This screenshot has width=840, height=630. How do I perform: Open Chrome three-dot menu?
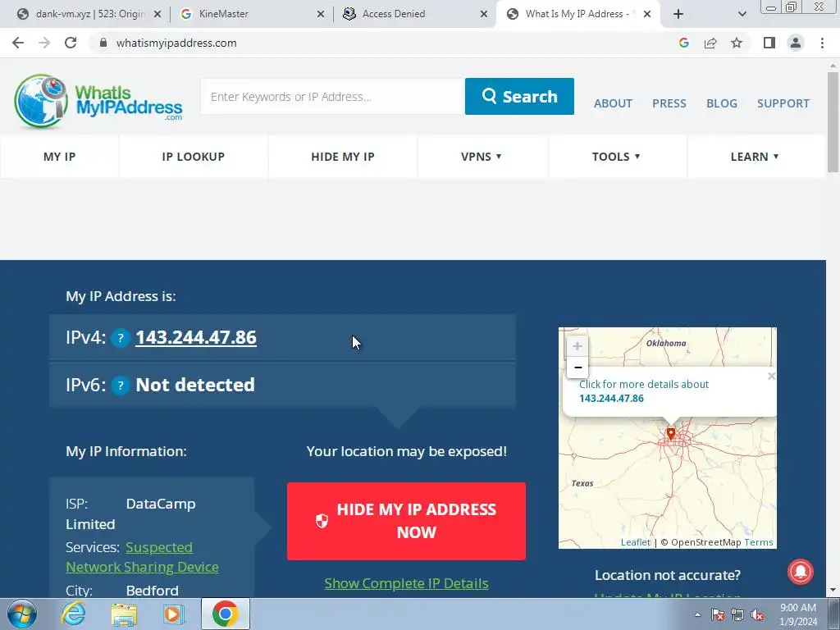coord(822,43)
